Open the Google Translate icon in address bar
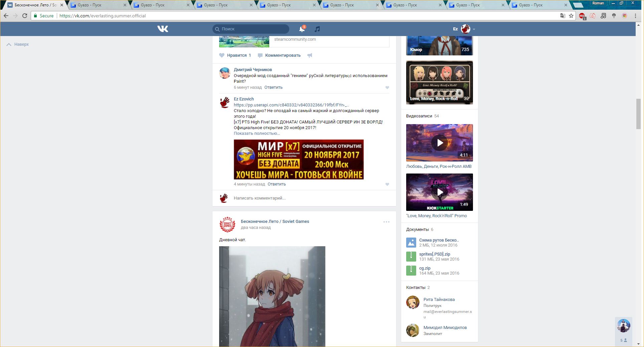 pos(563,16)
